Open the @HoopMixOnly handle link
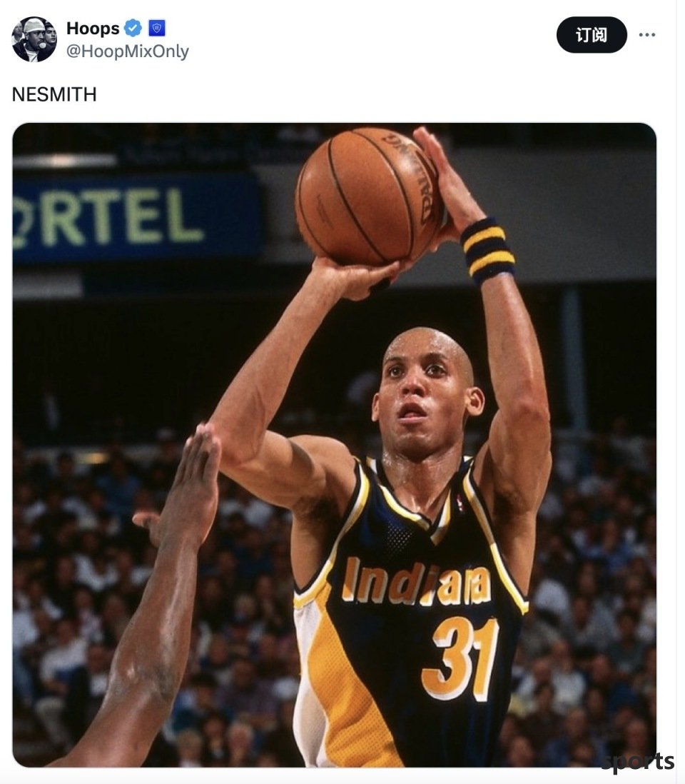The image size is (685, 784). click(x=128, y=51)
